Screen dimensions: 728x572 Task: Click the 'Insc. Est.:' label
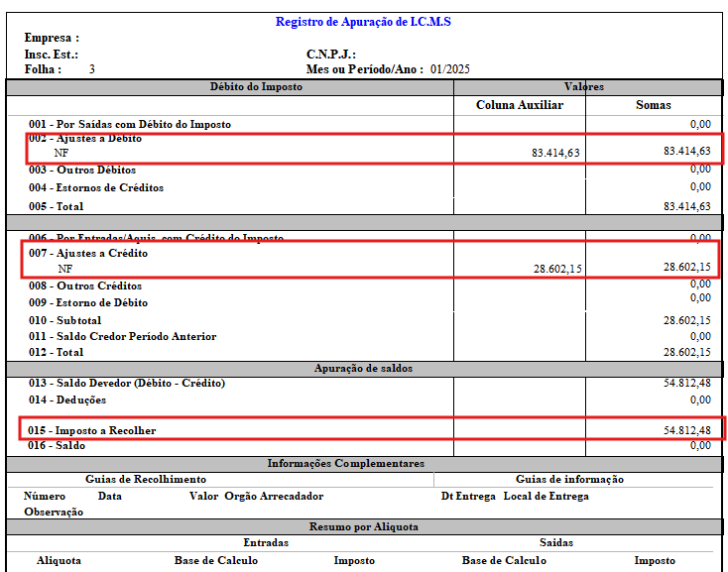(51, 55)
